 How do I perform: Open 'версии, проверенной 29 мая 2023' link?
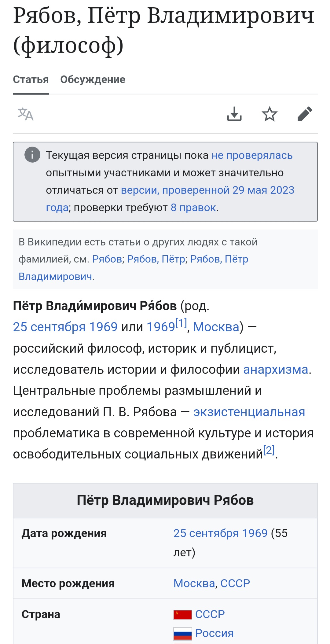[207, 190]
